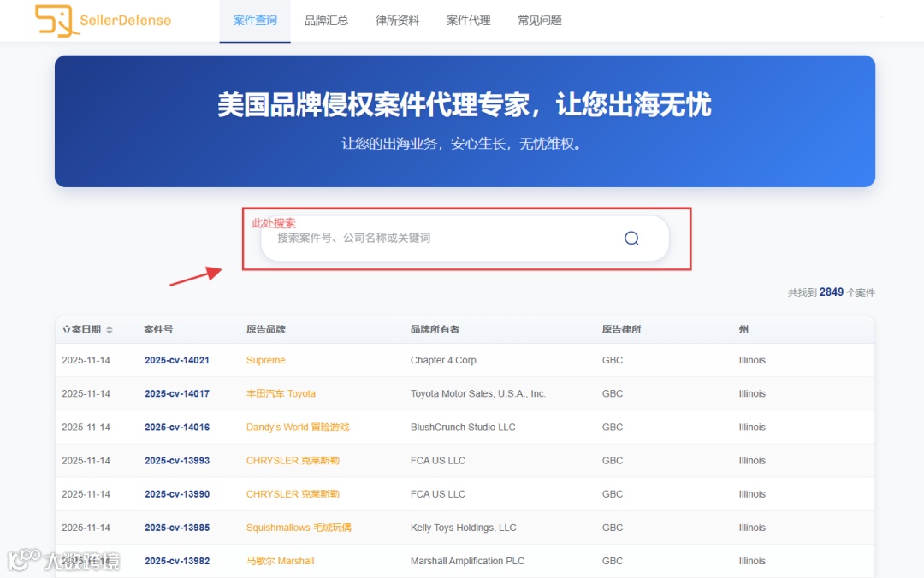Select Kelly Toys Holdings, LLC cell
Image resolution: width=924 pixels, height=578 pixels.
[x=463, y=528]
